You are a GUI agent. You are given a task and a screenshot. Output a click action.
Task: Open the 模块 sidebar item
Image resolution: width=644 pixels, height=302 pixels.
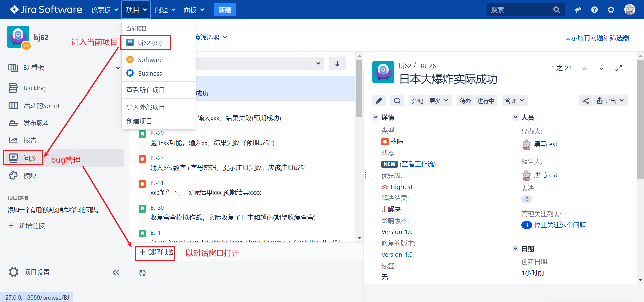click(30, 175)
